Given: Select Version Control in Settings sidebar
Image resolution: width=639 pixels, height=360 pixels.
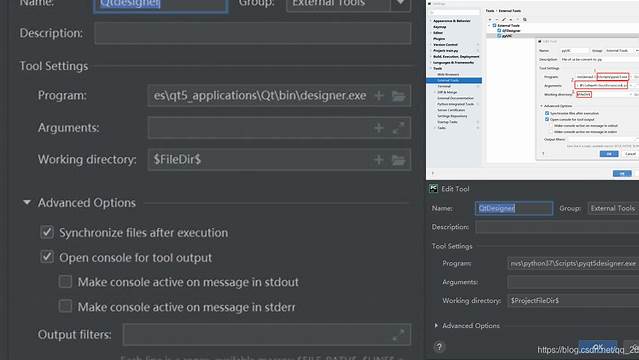Looking at the screenshot, I should 445,44.
